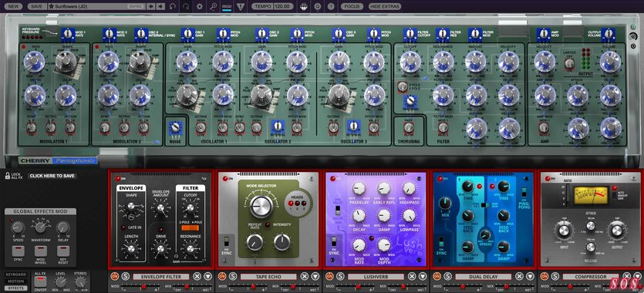Open the MIDI tab icon in toolbar
The image size is (644, 293).
(x=226, y=7)
